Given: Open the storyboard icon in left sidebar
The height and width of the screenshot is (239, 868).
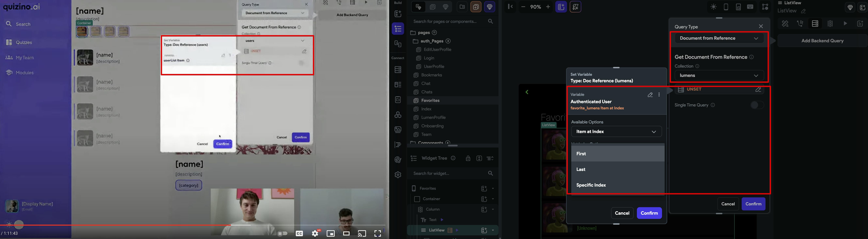Looking at the screenshot, I should tap(398, 44).
